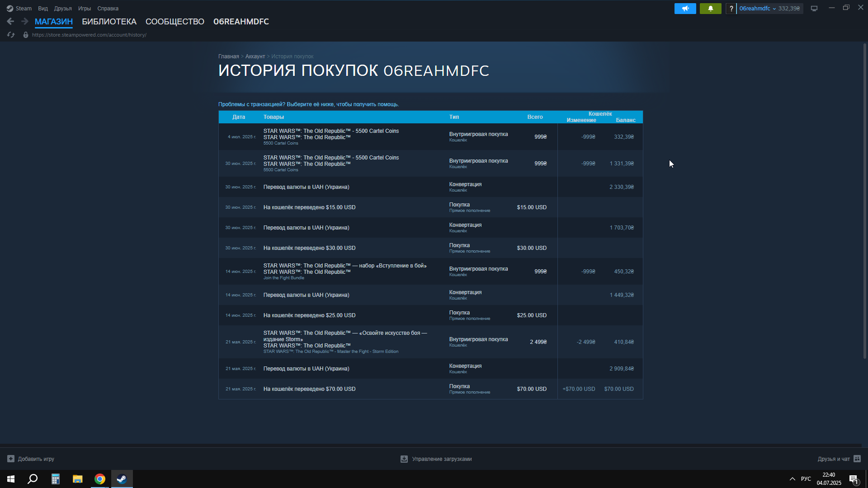Open the taskbar clock showing 22:40
Viewport: 868px width, 488px height.
click(x=829, y=479)
